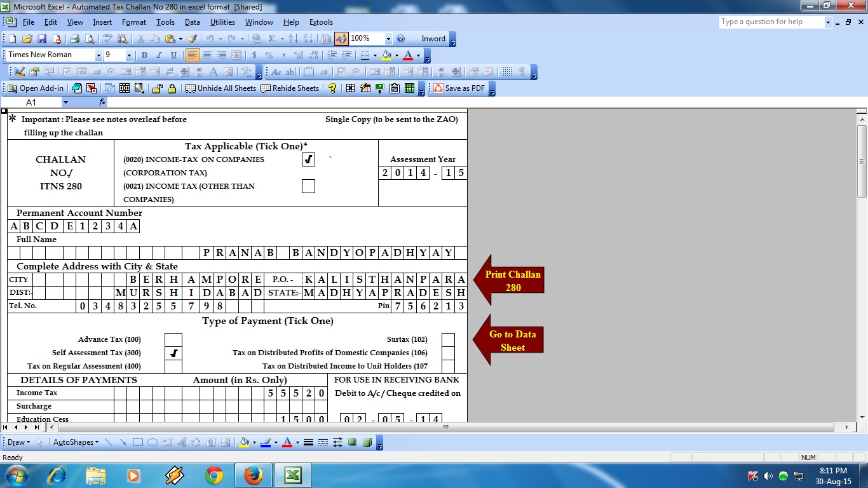Open the Zoom 100% dropdown
Screen dimensions: 868x488
(388, 39)
